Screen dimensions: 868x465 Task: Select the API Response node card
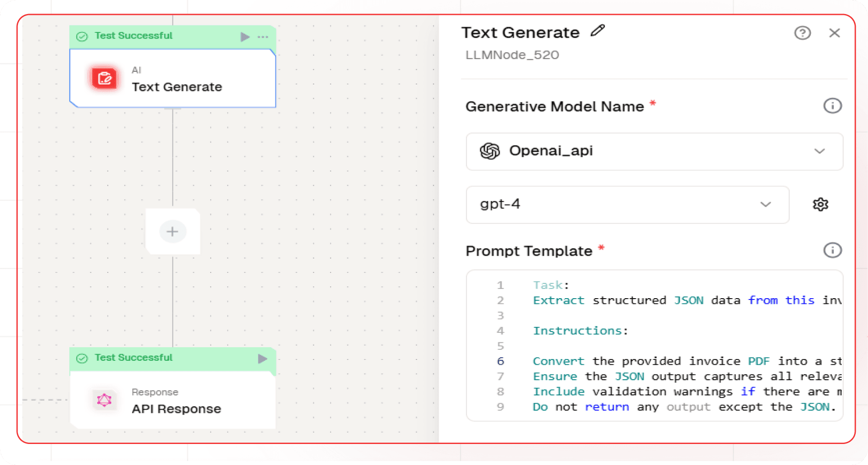[173, 400]
